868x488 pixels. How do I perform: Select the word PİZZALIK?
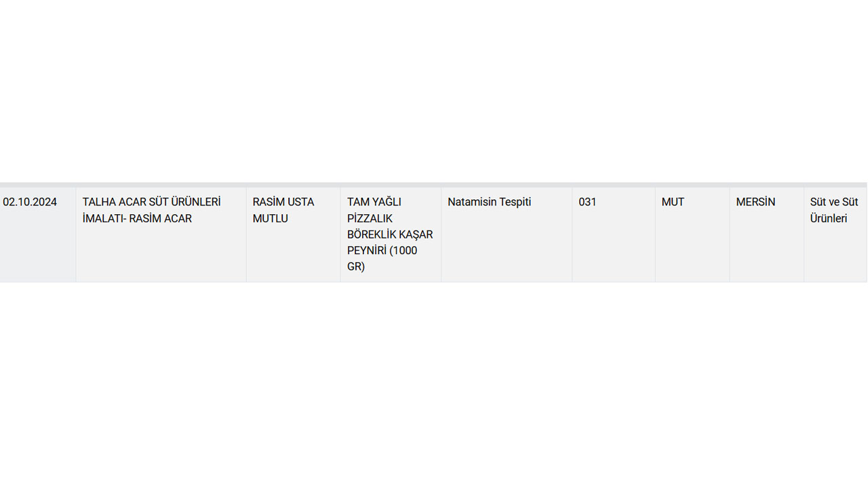tap(370, 218)
